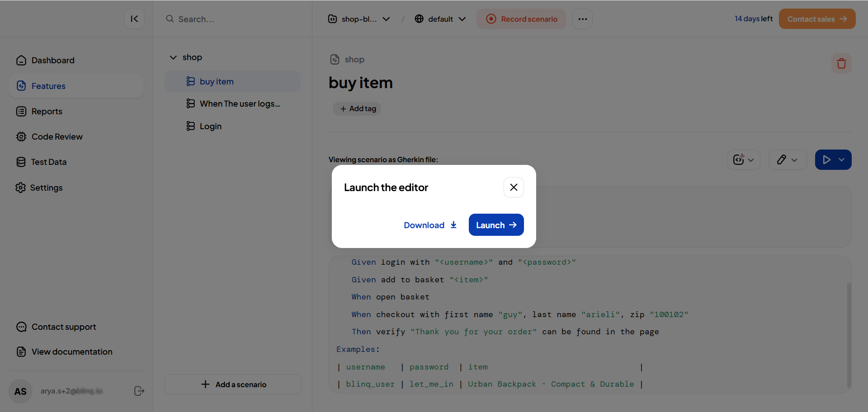Click the Download link in dialog
Screen dimensions: 868x412
pos(430,225)
